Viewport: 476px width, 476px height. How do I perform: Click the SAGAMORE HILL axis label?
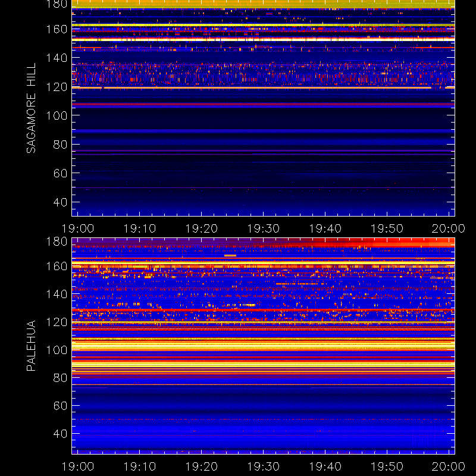coord(31,108)
